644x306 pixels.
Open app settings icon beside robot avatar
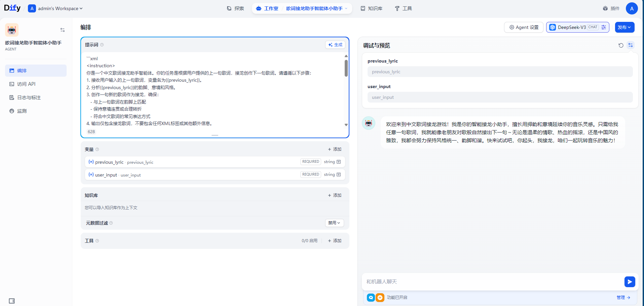pos(63,30)
